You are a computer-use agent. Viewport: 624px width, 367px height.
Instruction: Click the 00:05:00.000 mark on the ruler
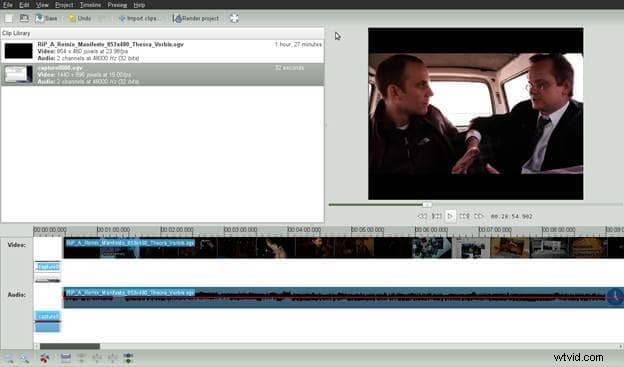pyautogui.click(x=367, y=230)
